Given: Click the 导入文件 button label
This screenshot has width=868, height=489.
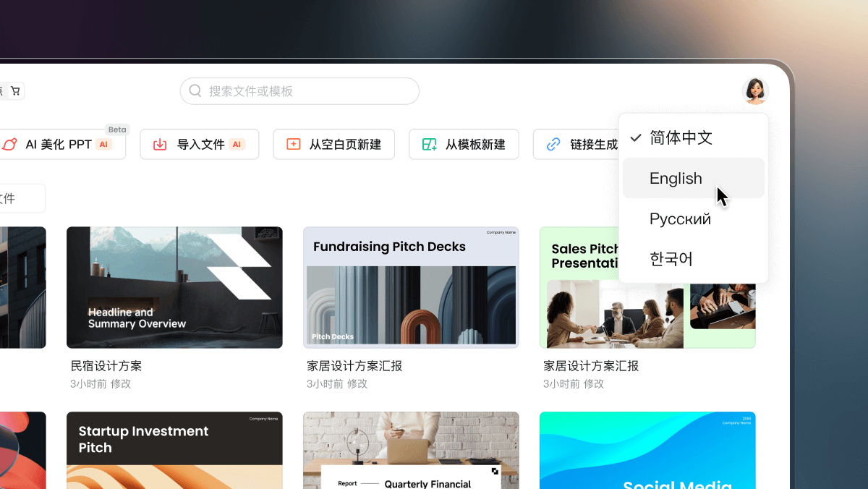Looking at the screenshot, I should point(201,145).
